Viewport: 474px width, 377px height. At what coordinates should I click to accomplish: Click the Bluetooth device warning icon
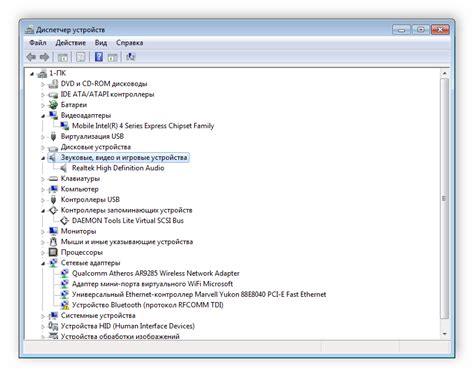(x=64, y=305)
